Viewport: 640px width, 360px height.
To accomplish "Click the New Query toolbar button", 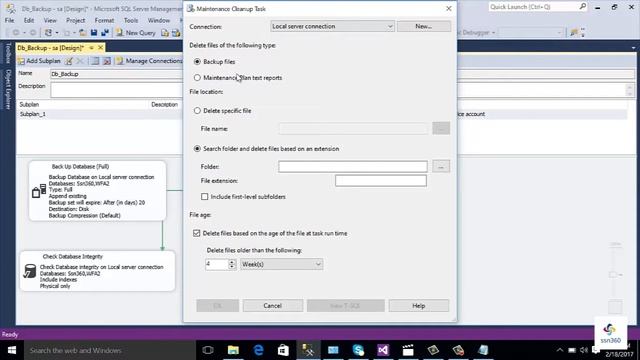I will pyautogui.click(x=136, y=33).
